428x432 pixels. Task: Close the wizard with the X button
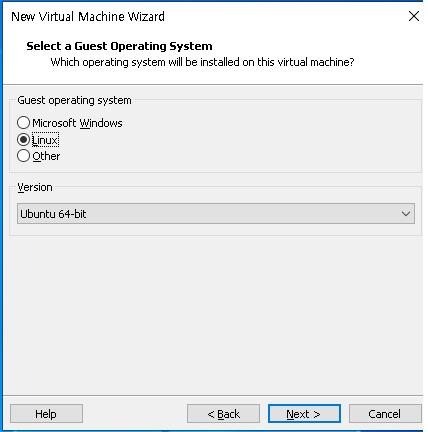click(414, 16)
